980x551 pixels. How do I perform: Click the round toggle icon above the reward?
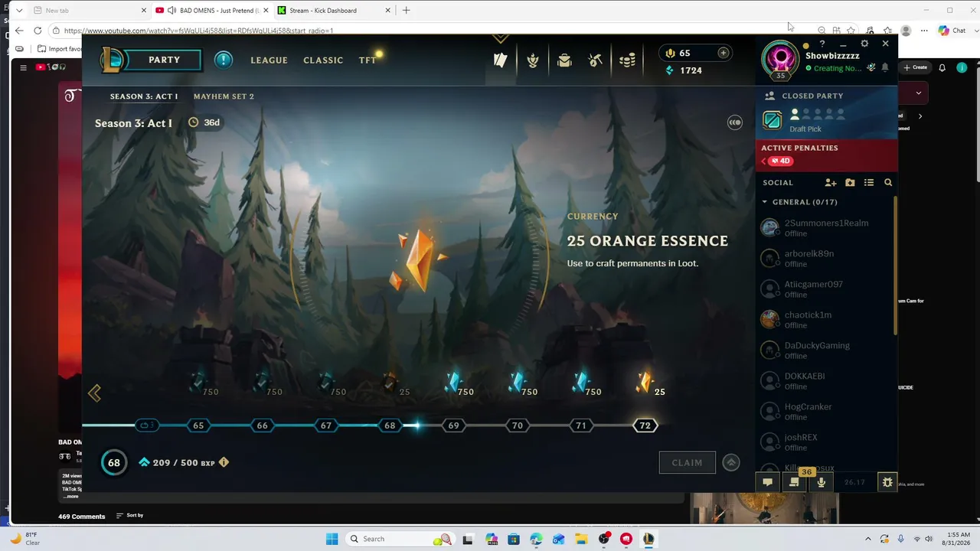(734, 122)
